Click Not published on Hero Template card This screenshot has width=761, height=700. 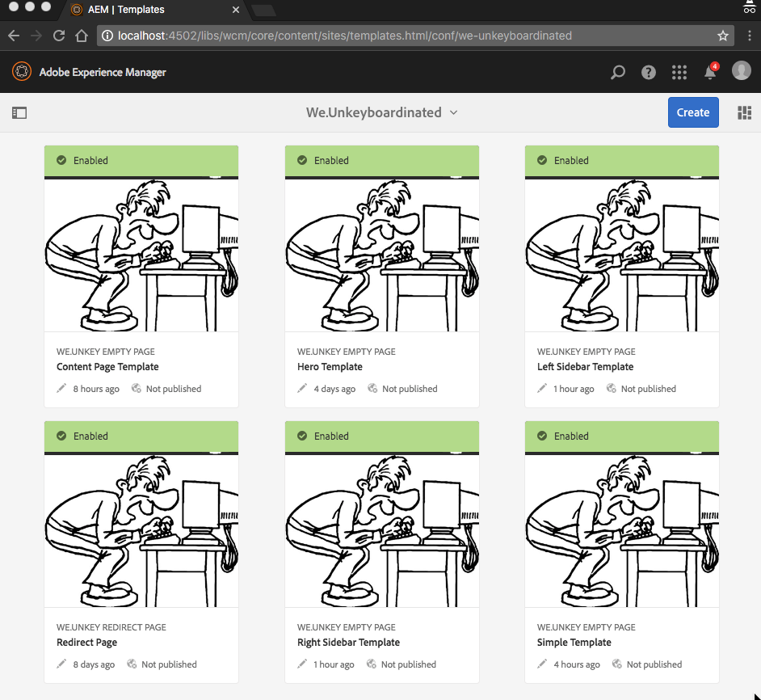(410, 389)
